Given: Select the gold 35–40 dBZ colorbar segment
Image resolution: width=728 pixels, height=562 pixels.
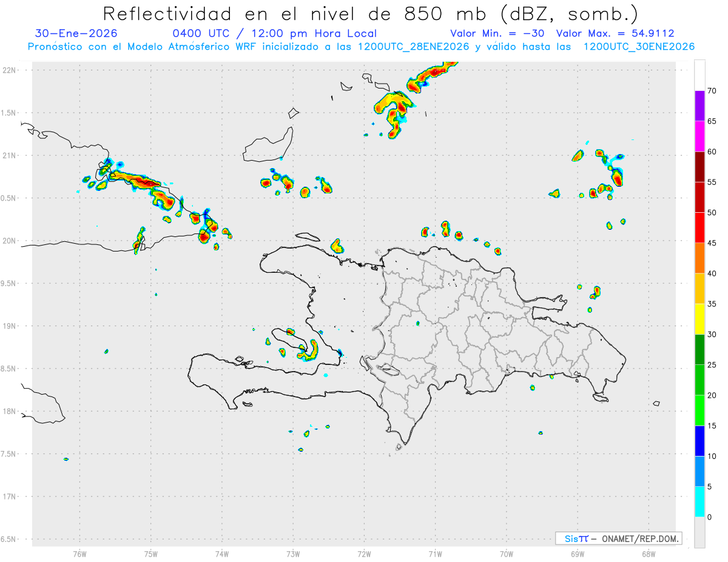Looking at the screenshot, I should (699, 289).
